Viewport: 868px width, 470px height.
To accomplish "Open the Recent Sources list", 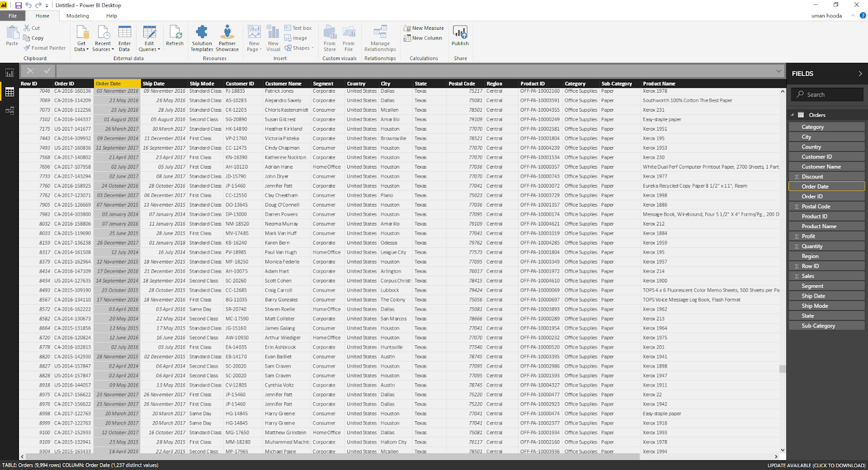I will 103,38.
